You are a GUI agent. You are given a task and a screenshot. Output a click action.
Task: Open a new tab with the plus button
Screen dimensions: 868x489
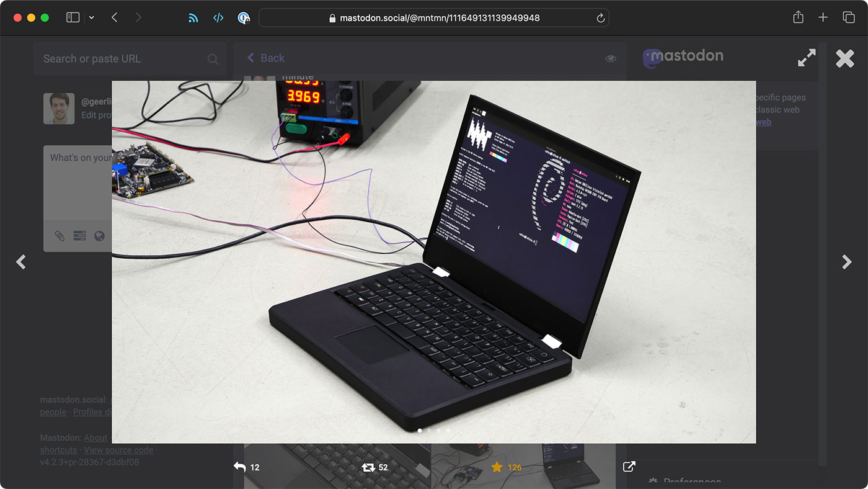tap(823, 17)
